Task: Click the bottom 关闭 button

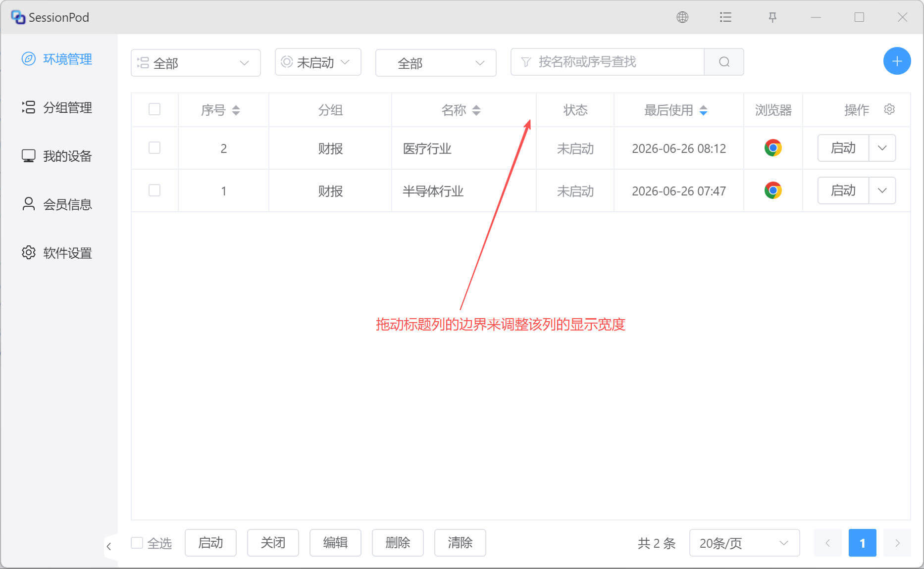Action: pyautogui.click(x=273, y=543)
